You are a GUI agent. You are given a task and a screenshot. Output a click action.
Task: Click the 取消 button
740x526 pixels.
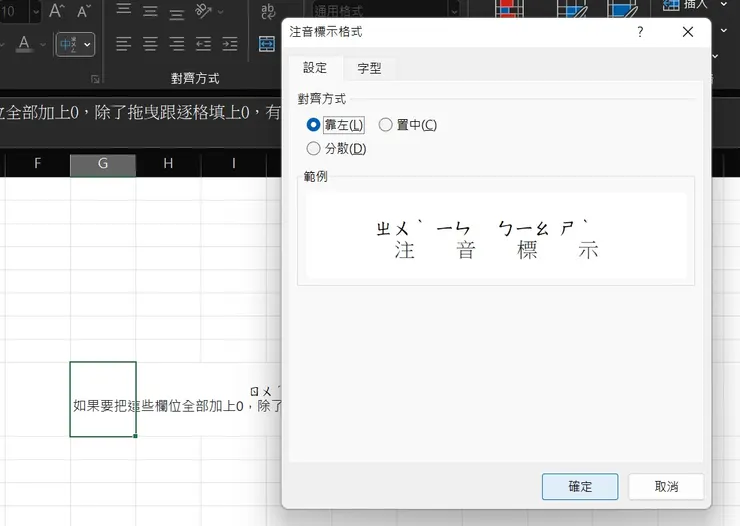pyautogui.click(x=666, y=486)
